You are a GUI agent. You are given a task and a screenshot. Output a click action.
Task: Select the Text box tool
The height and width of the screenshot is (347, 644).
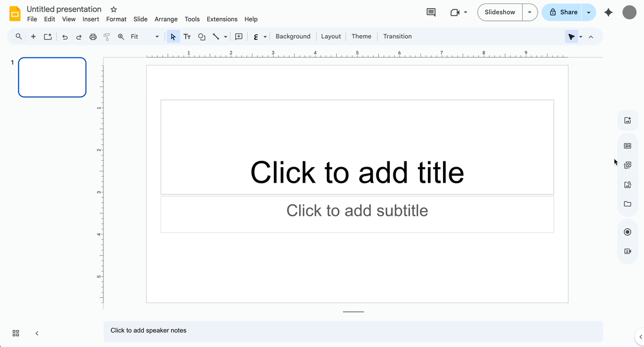pos(187,36)
